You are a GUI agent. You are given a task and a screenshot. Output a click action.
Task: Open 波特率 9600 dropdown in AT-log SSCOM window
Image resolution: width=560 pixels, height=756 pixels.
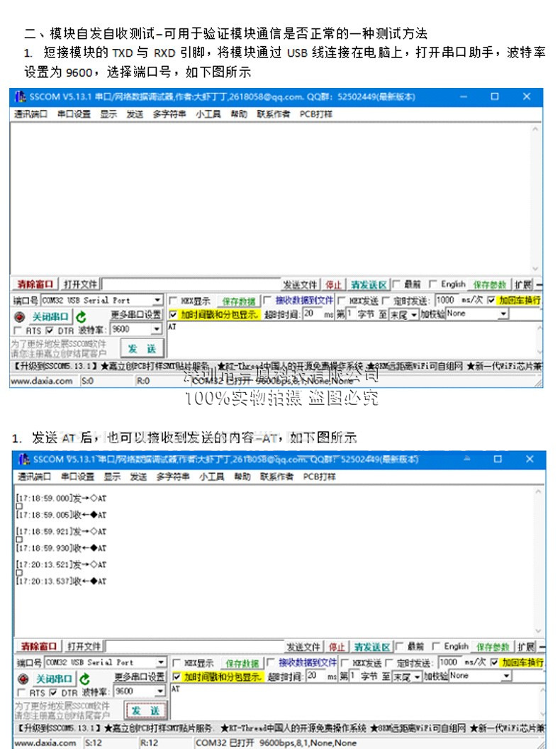coord(160,691)
